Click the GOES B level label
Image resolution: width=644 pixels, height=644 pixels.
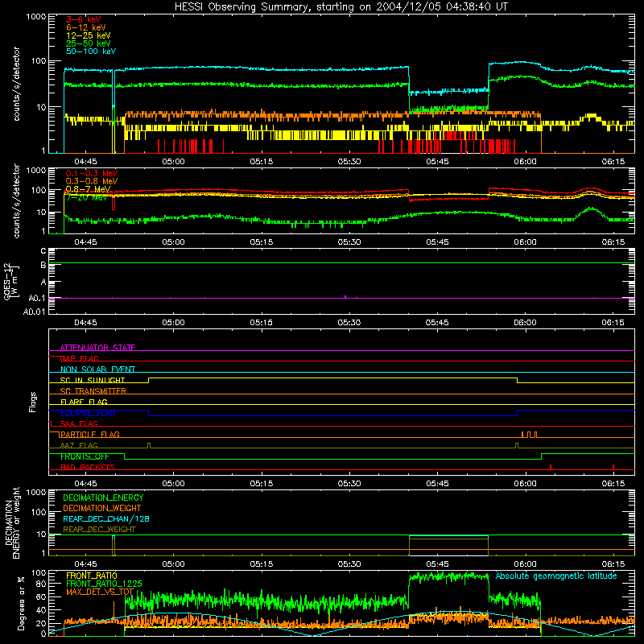coord(43,266)
